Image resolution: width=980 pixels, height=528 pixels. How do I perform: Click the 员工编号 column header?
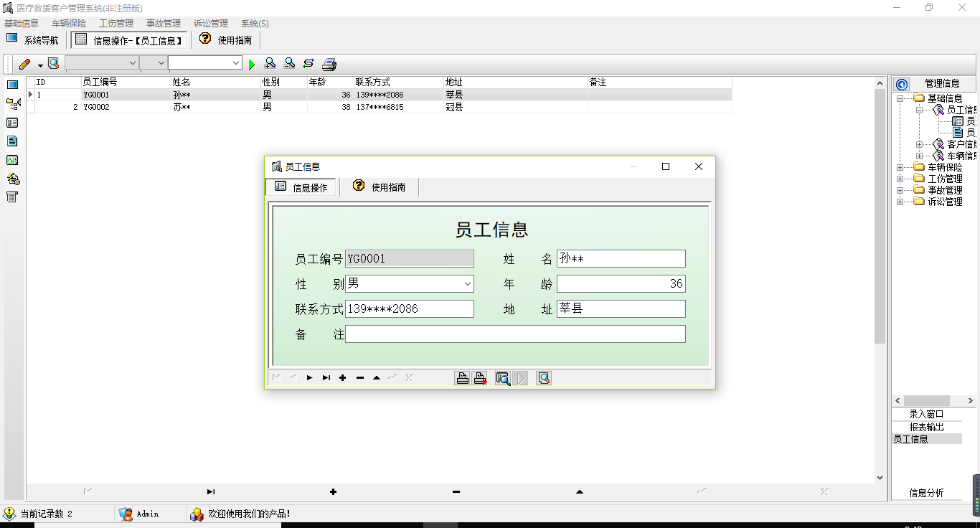point(125,82)
